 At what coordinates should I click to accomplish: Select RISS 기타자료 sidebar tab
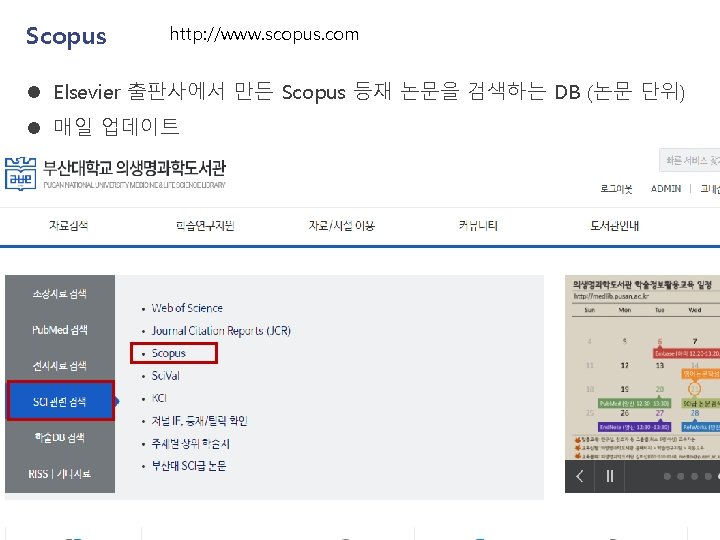pyautogui.click(x=60, y=473)
